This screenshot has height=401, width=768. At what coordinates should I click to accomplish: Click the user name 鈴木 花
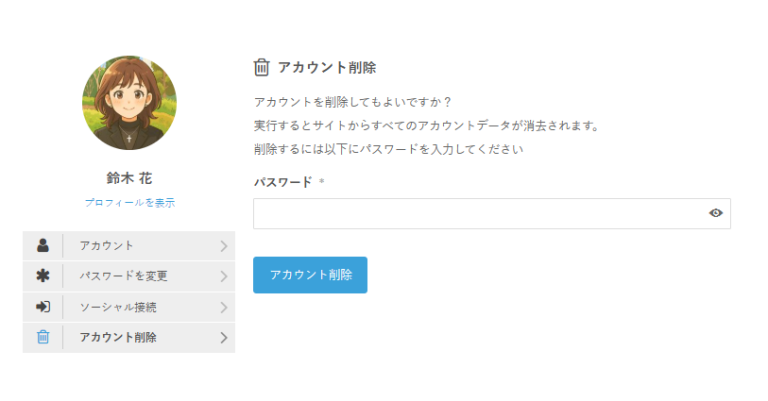(129, 178)
